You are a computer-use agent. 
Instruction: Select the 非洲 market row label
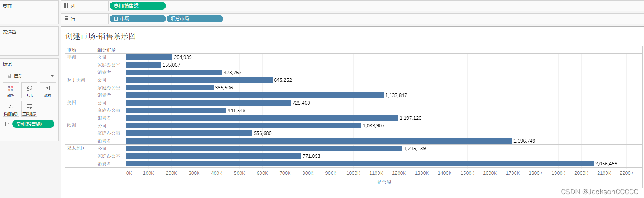tap(72, 57)
